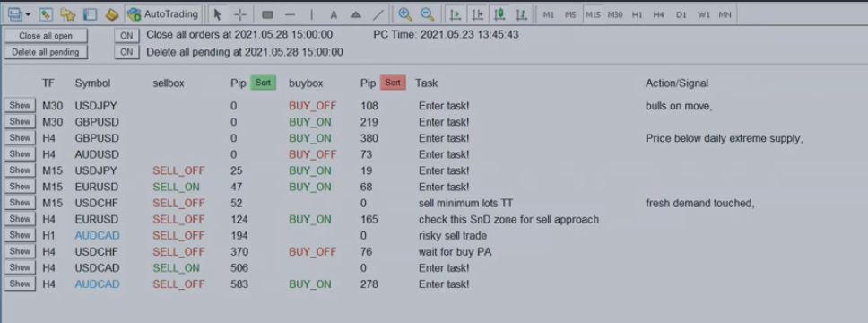Viewport: 868px width, 323px height.
Task: Select the text label A tool
Action: point(334,14)
